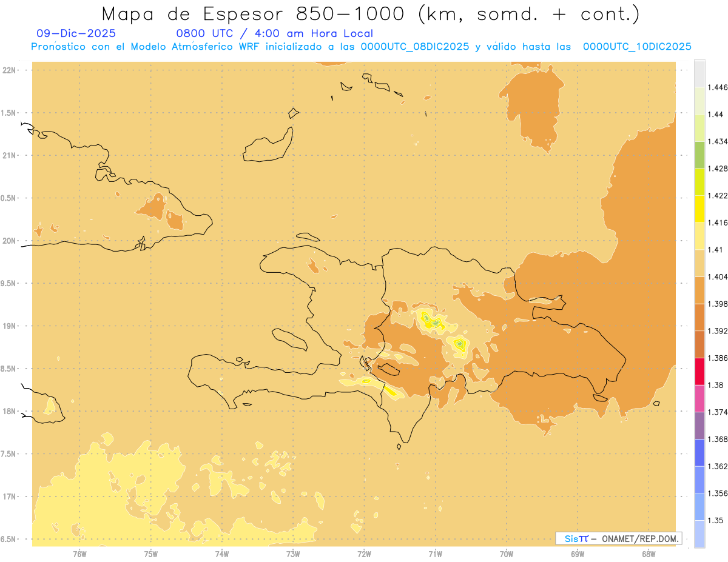
Task: Click the 20N latitude label
Action: (9, 241)
